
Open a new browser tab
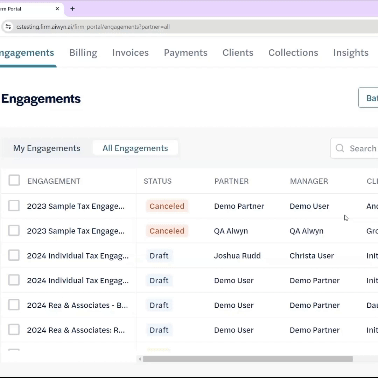[x=72, y=9]
